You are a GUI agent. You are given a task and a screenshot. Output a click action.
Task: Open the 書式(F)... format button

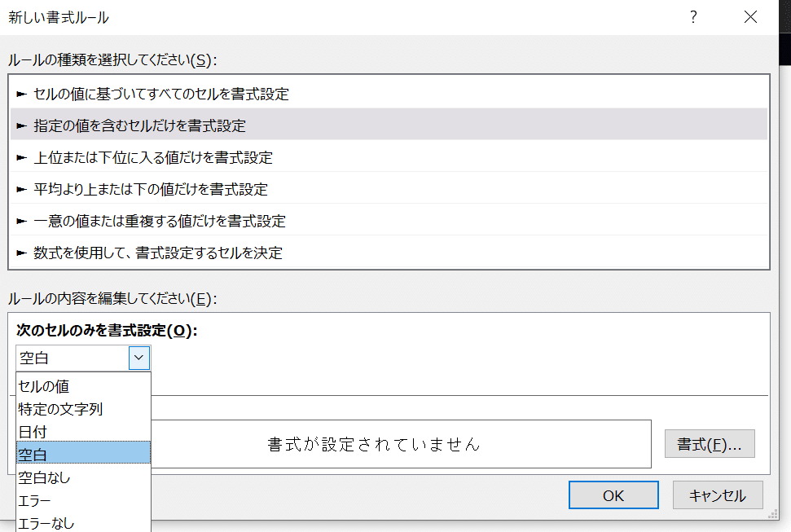[x=710, y=444]
